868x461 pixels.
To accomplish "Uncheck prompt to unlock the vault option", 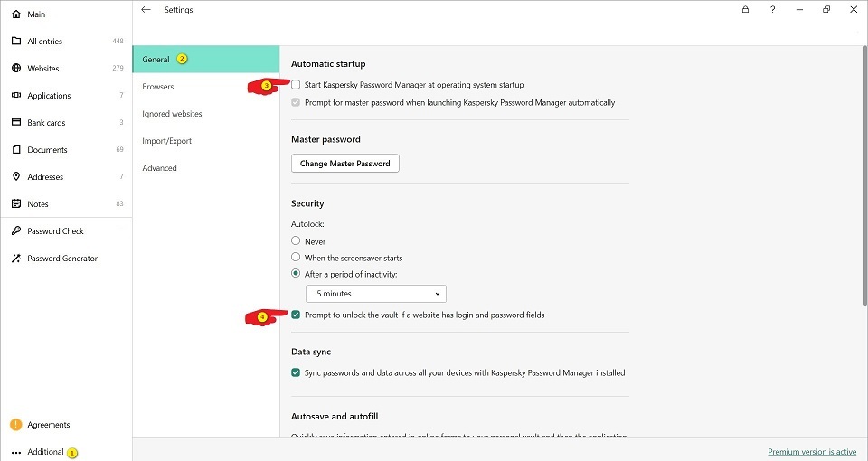I will [296, 315].
